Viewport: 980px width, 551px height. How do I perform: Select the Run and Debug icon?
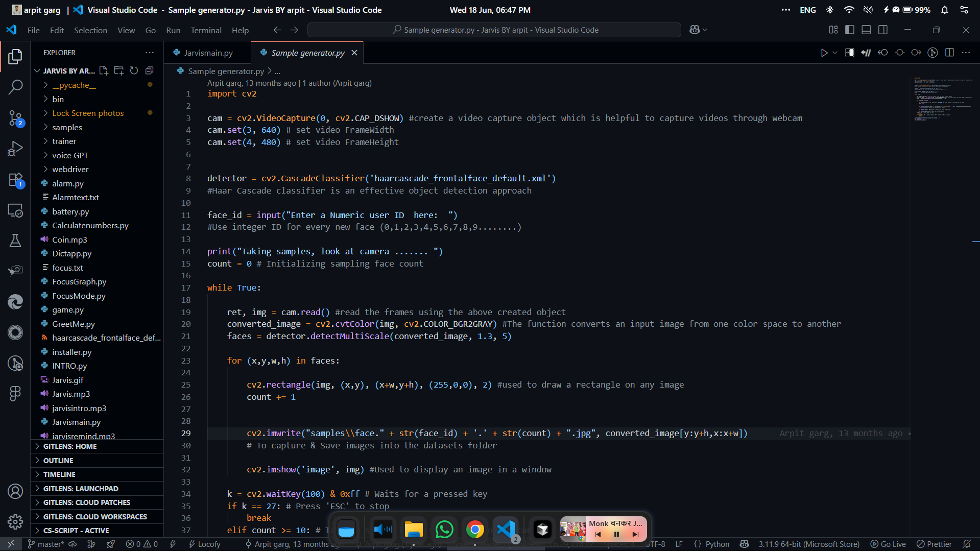coord(15,149)
